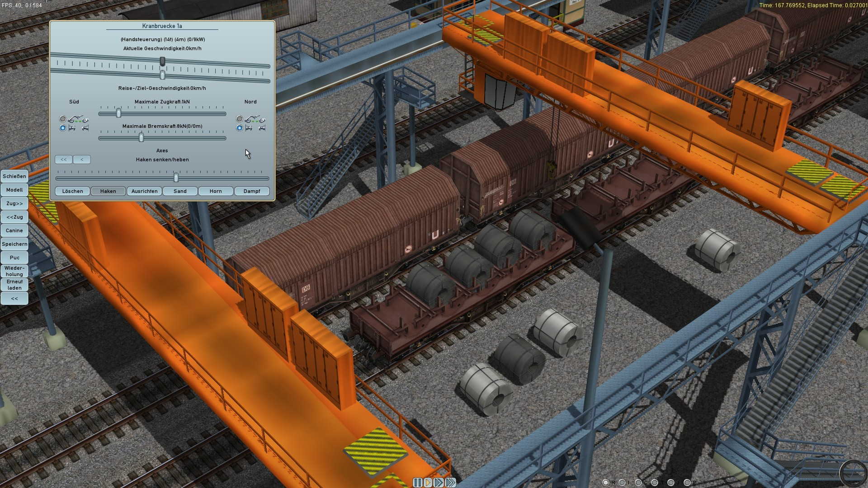The height and width of the screenshot is (488, 868).
Task: Click the fast forward speed icon
Action: [439, 483]
